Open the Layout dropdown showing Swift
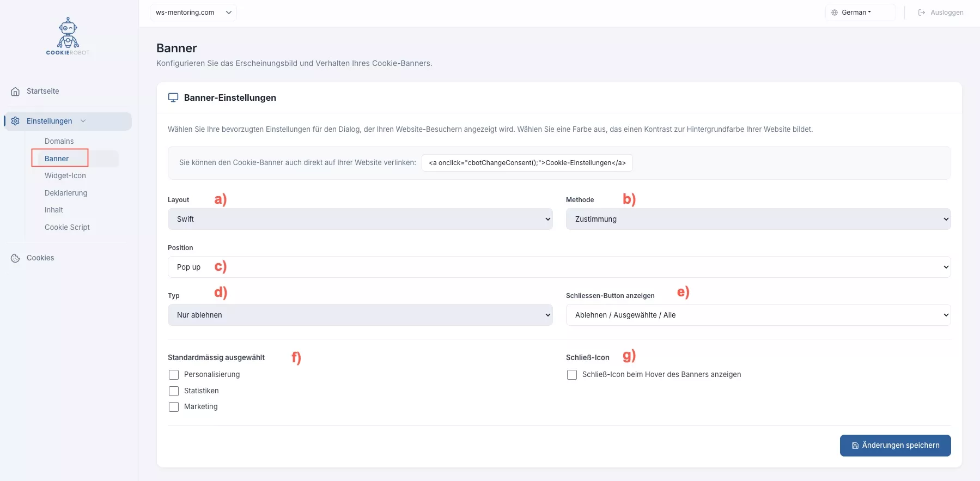980x481 pixels. click(360, 219)
